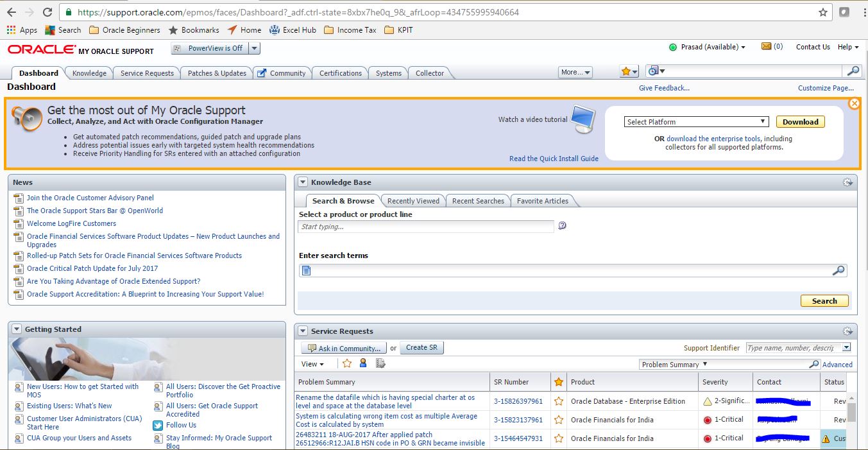Click the Select a product Start typing field
This screenshot has height=450, width=868.
point(426,227)
